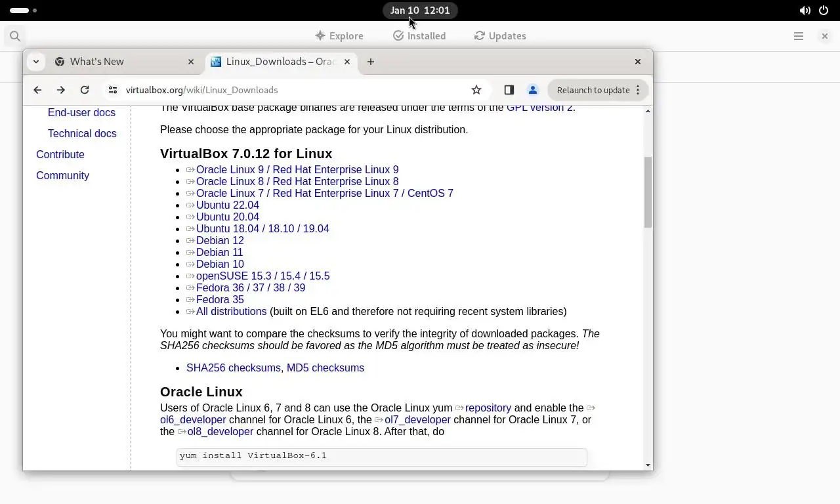Download the Ubuntu 22.04 package
Image resolution: width=840 pixels, height=504 pixels.
[228, 205]
